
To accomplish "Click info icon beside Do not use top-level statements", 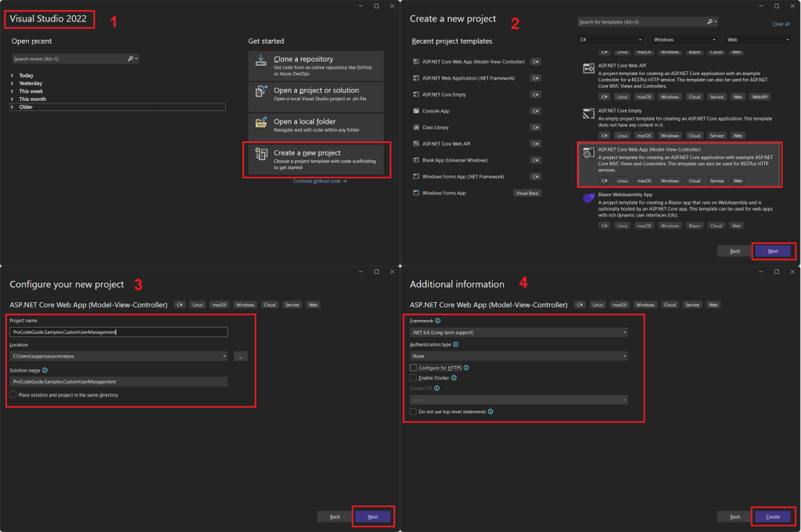I will point(490,412).
